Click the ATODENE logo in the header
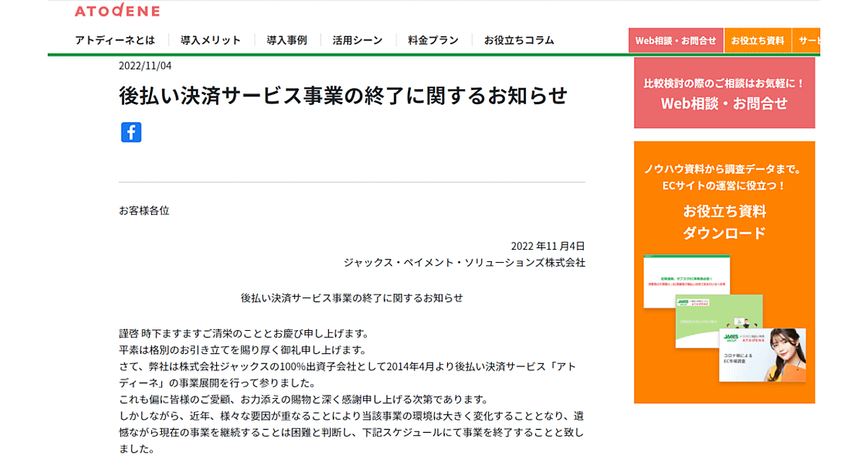This screenshot has height=456, width=868. point(117,10)
